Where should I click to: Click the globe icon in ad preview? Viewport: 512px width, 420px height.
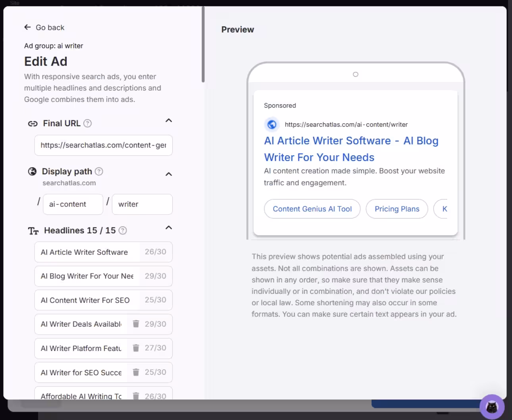[272, 125]
